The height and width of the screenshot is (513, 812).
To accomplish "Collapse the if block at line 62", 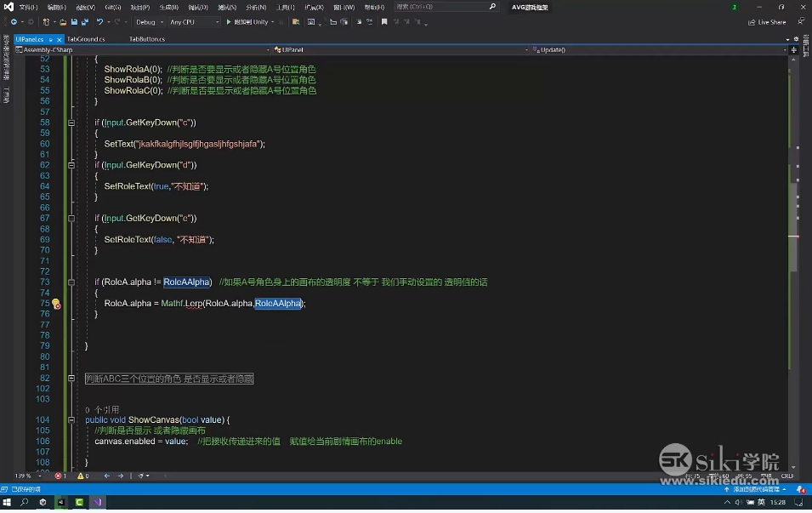I will pos(71,165).
